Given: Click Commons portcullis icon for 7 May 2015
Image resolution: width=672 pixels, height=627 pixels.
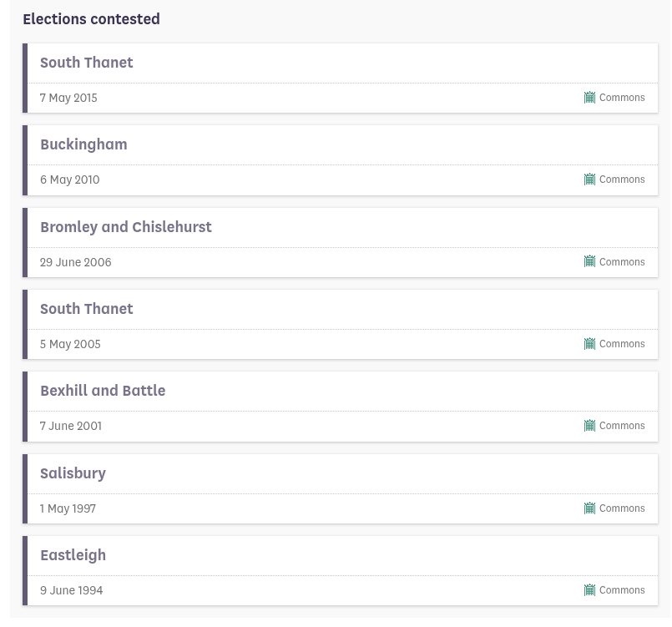Looking at the screenshot, I should pos(589,98).
